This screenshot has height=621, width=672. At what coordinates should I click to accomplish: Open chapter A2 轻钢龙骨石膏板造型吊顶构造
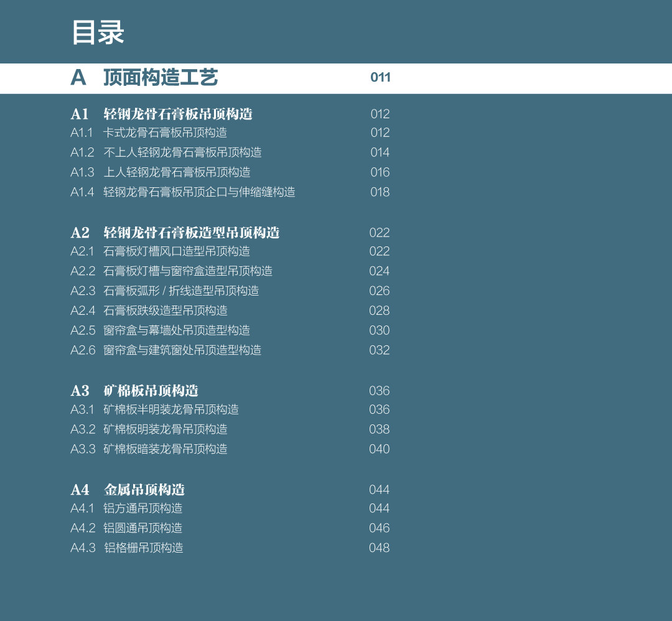pyautogui.click(x=175, y=233)
